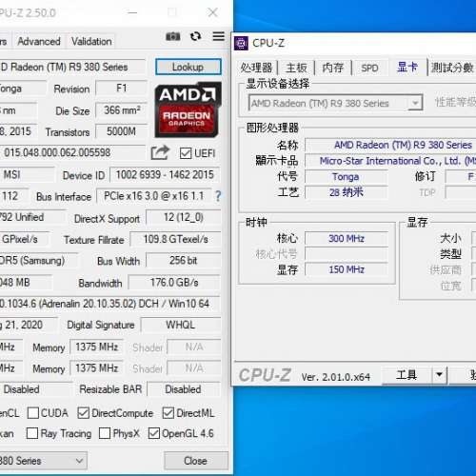
Task: Open the 測試分數 tab in CPU-Z
Action: point(452,68)
